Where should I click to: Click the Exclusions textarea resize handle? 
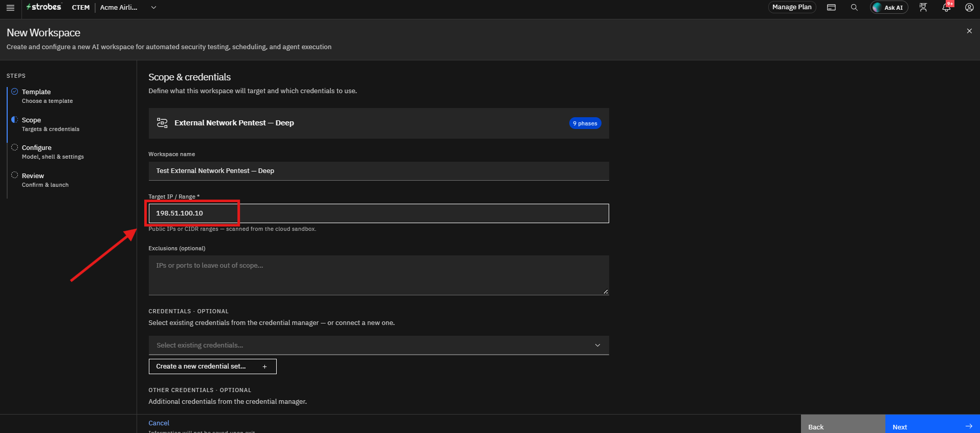coord(606,292)
